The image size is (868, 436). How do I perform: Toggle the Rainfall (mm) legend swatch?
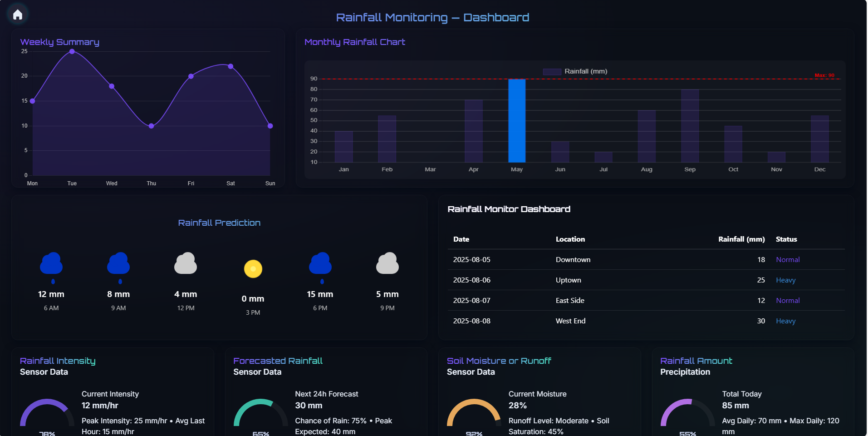[x=552, y=72]
